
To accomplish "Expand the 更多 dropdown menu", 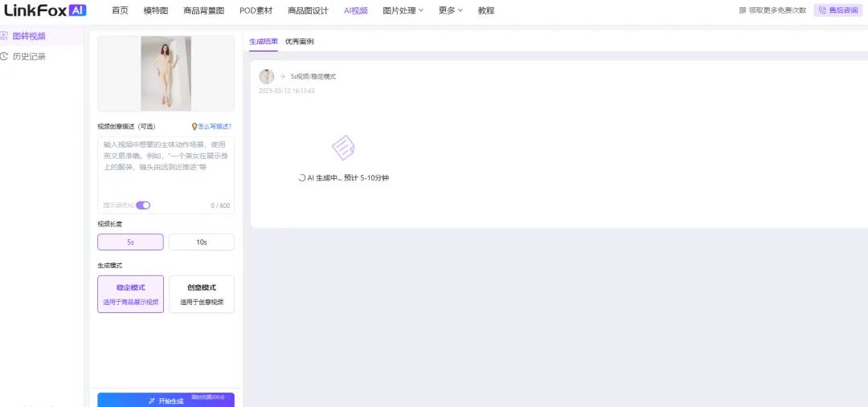I will (x=451, y=10).
